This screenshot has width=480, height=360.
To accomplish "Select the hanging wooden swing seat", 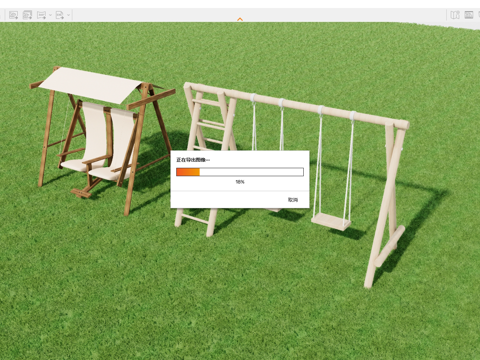I will click(331, 222).
